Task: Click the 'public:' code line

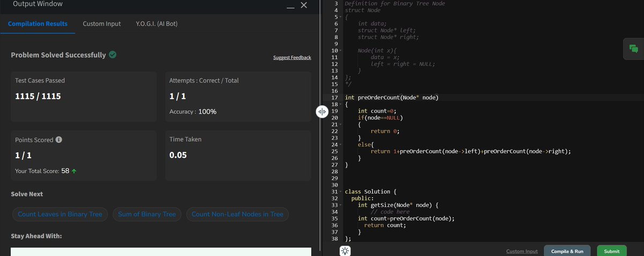Action: coord(363,198)
